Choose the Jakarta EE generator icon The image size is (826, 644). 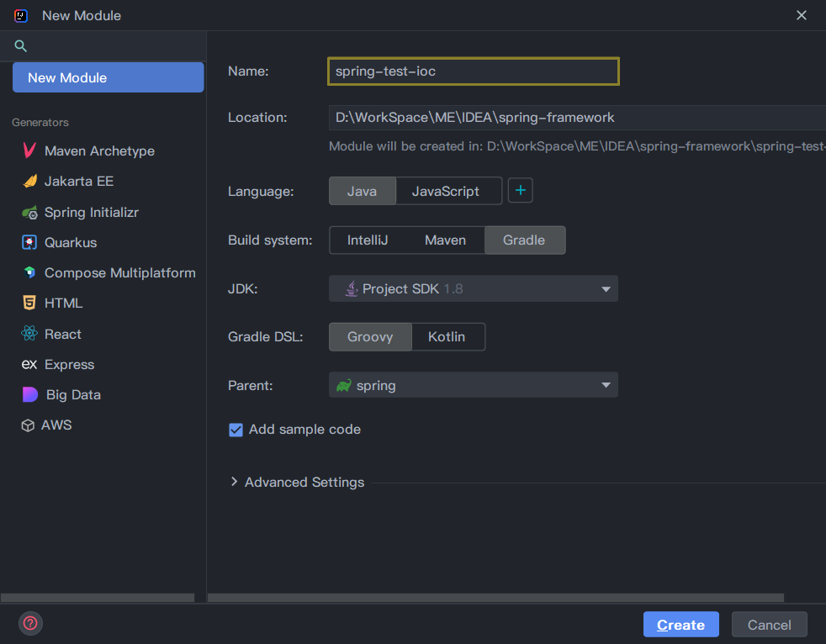(x=29, y=182)
